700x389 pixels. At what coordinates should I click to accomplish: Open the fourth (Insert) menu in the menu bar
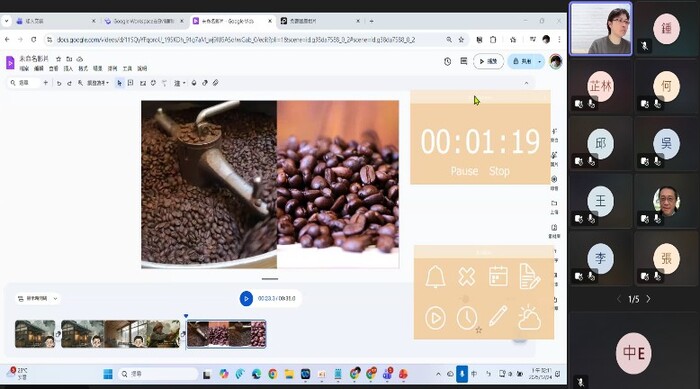[x=68, y=69]
